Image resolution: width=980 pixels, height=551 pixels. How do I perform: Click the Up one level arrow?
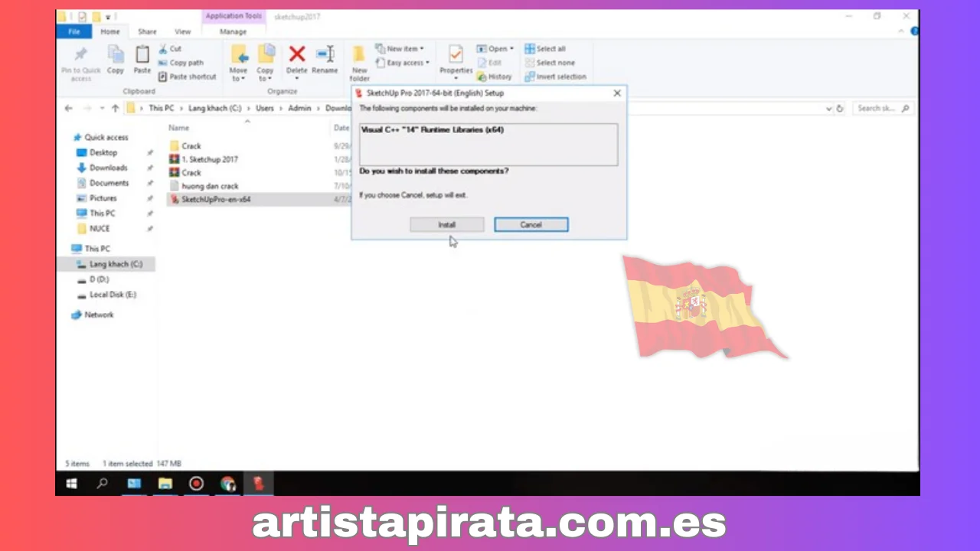pos(115,109)
